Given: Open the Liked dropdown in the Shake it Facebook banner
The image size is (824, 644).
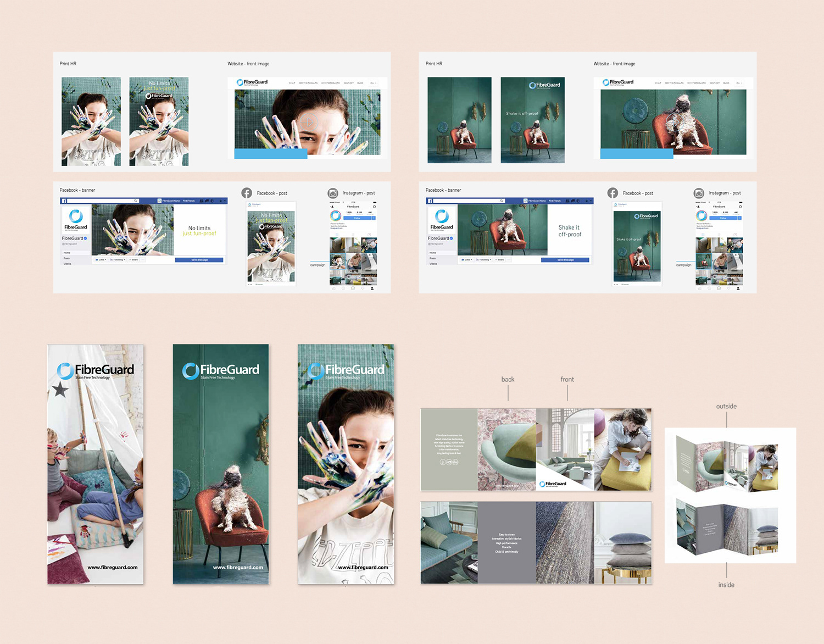Looking at the screenshot, I should point(467,259).
